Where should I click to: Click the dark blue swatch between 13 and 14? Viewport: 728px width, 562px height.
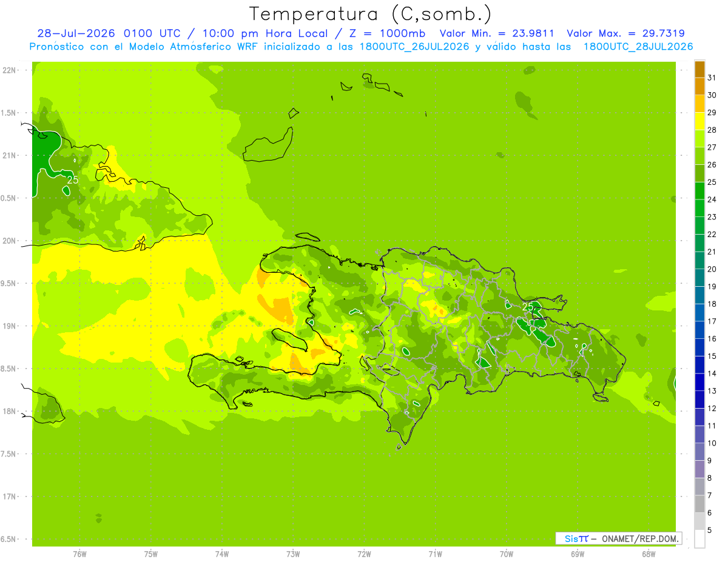pos(699,383)
